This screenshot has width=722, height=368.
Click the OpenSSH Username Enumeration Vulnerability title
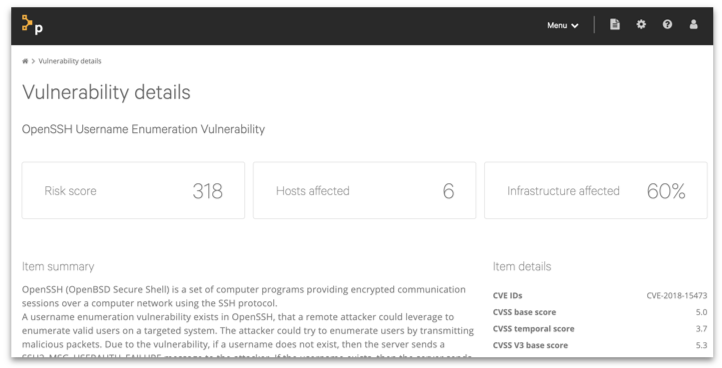[x=143, y=129]
